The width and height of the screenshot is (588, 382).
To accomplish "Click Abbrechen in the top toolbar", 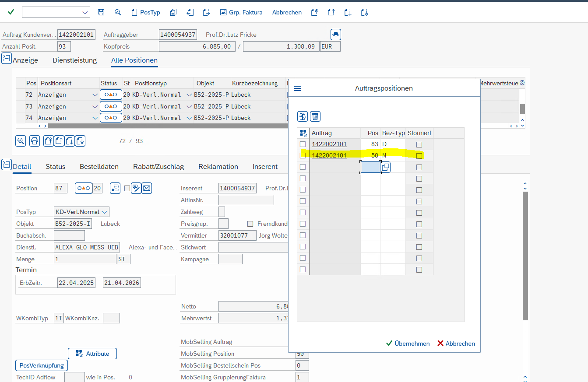I will click(x=287, y=12).
